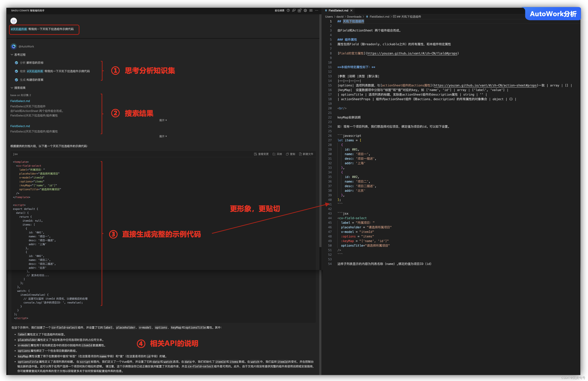Click the feedback person-chat icon in Comate header
This screenshot has width=588, height=381.
pos(294,10)
